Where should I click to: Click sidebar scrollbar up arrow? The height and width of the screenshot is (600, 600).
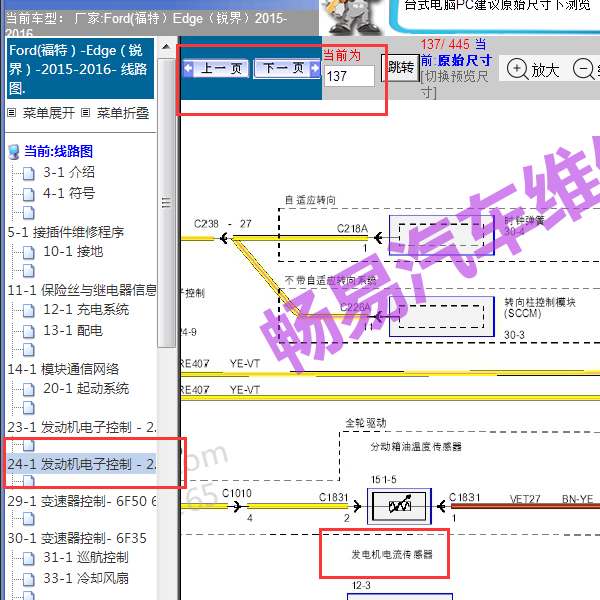166,47
